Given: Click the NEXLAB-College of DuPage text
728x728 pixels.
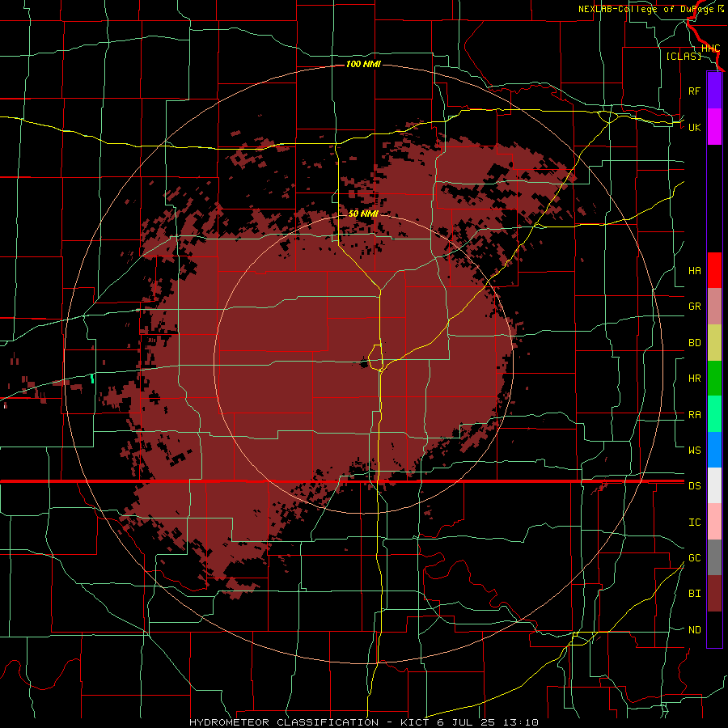Looking at the screenshot, I should [x=647, y=9].
